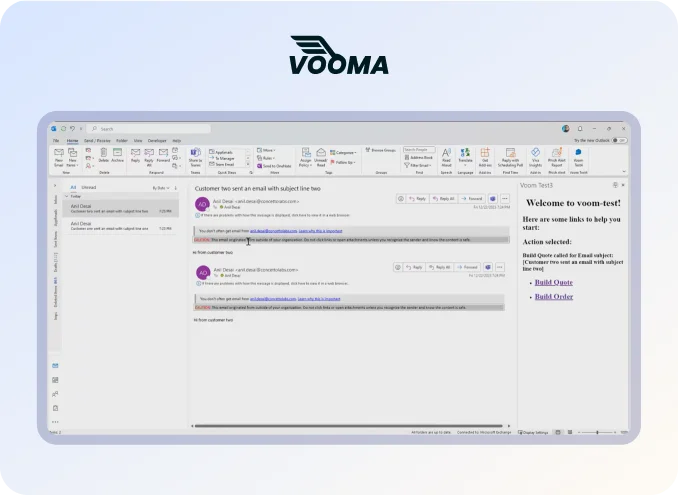Screen dimensions: 678x495
Task: Open the Help tab
Action: point(176,141)
